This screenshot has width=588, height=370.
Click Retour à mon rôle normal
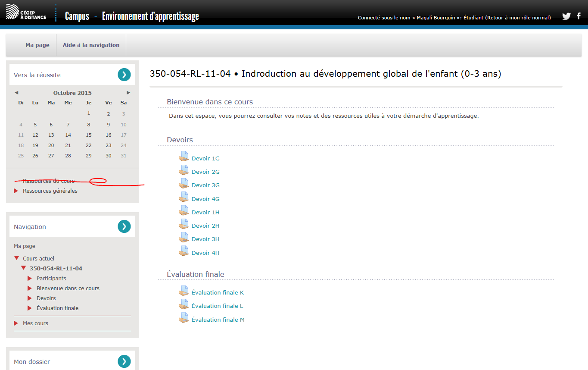(518, 18)
